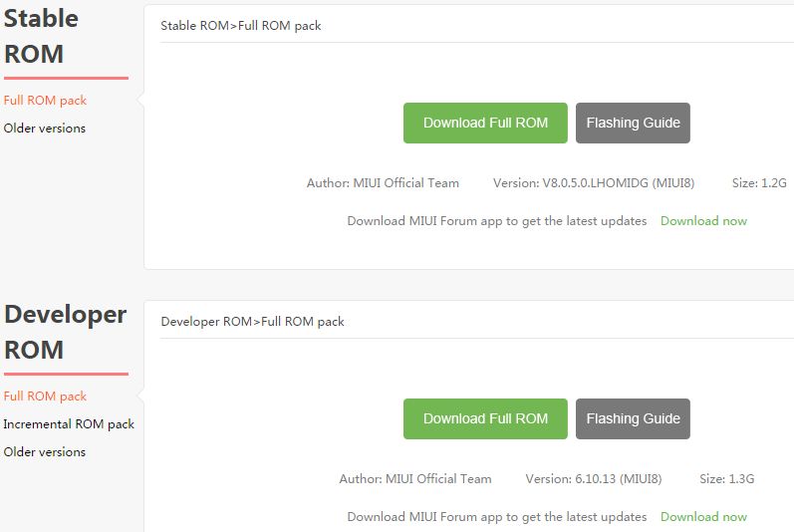This screenshot has width=794, height=532.
Task: Select Full ROM pack under Stable ROM
Action: 45,101
